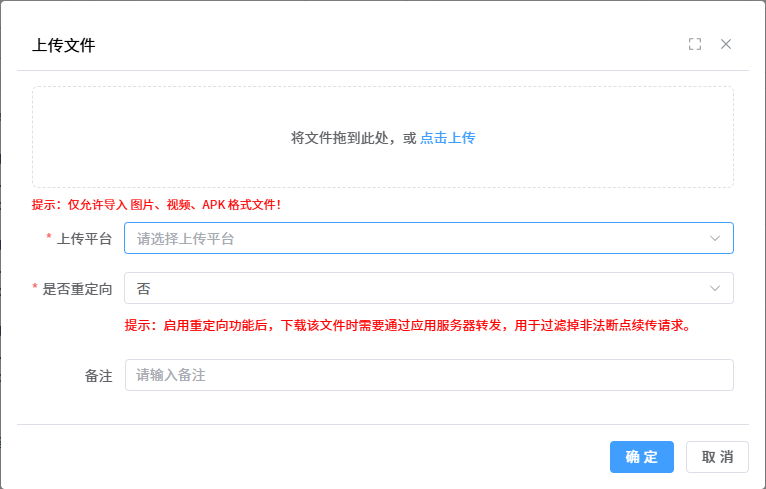
Task: Toggle fullscreen mode for the upload dialog
Action: [695, 44]
